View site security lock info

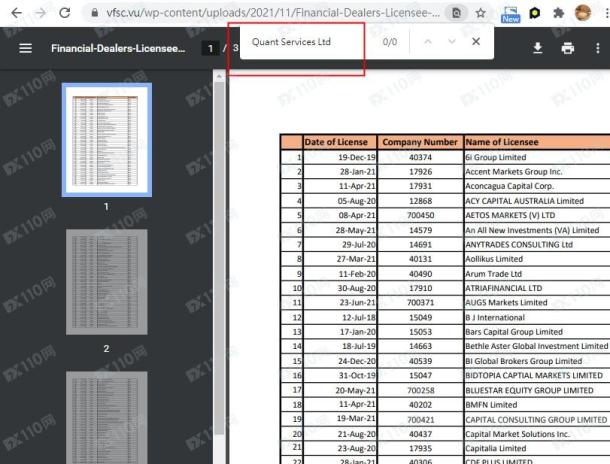pyautogui.click(x=95, y=13)
